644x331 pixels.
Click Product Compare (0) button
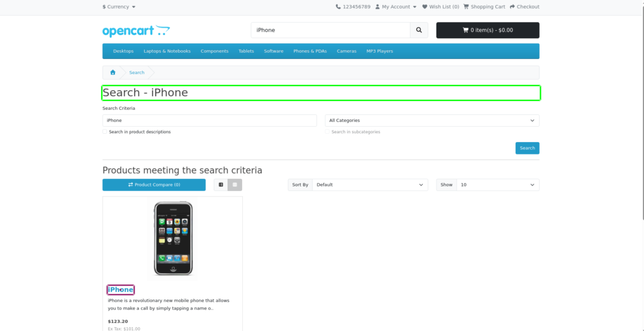point(154,185)
